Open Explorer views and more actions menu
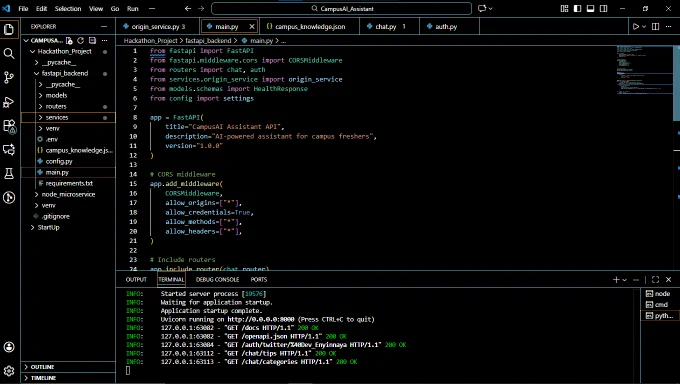680x384 pixels. tap(105, 40)
